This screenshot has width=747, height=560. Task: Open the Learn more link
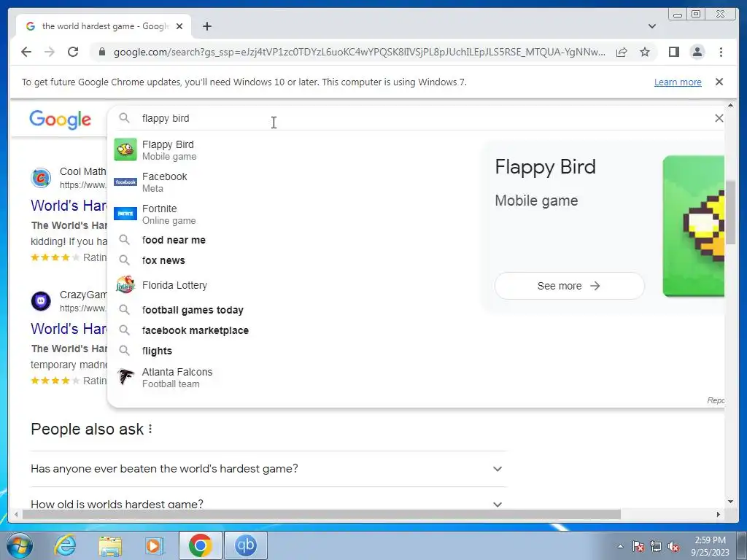pos(678,82)
